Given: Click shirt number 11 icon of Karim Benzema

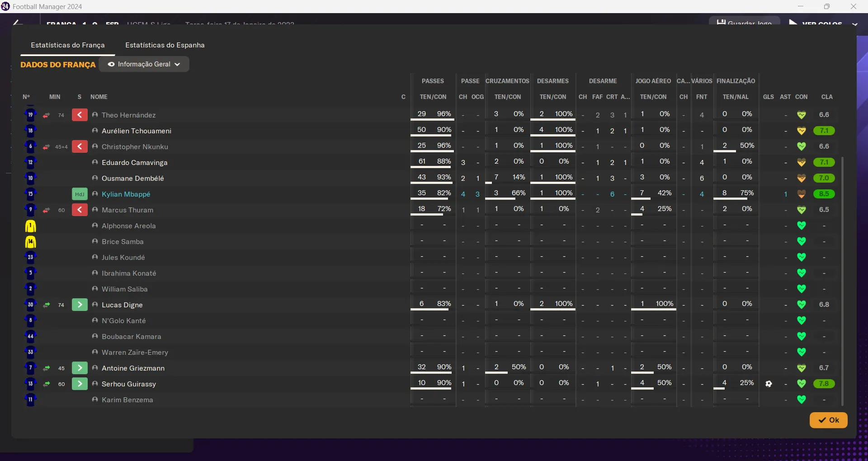Looking at the screenshot, I should [30, 400].
